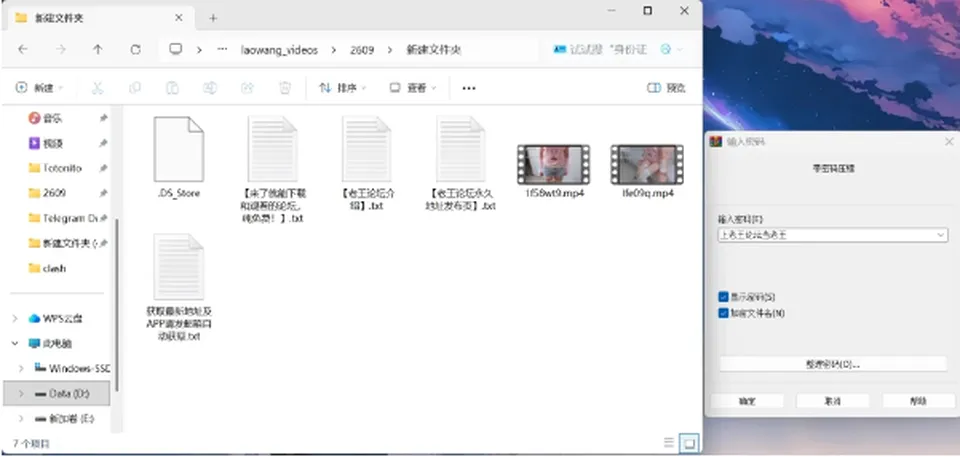This screenshot has width=960, height=457.
Task: Click the Explorer search box
Action: pyautogui.click(x=618, y=50)
